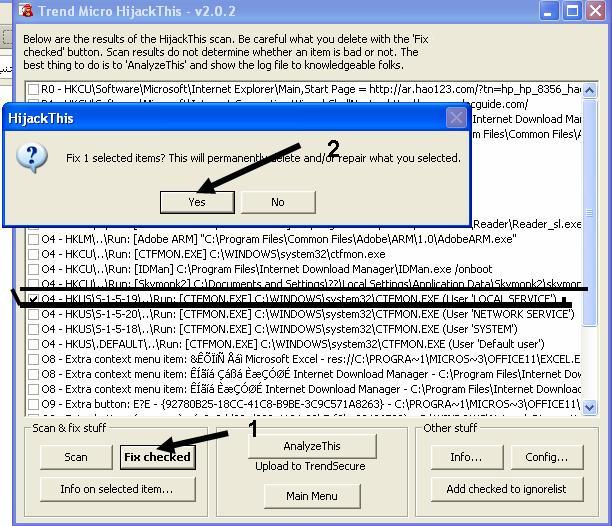
Task: Open Info on selected item
Action: point(117,489)
